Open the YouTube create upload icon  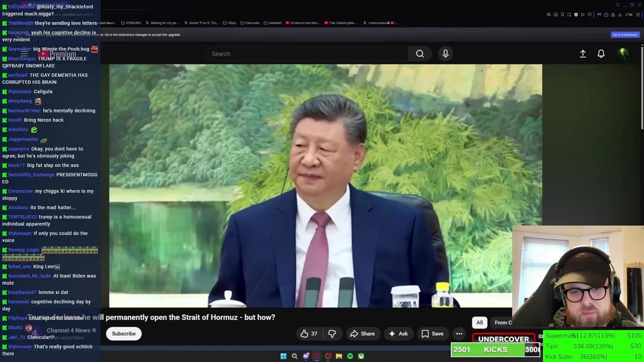pyautogui.click(x=583, y=54)
